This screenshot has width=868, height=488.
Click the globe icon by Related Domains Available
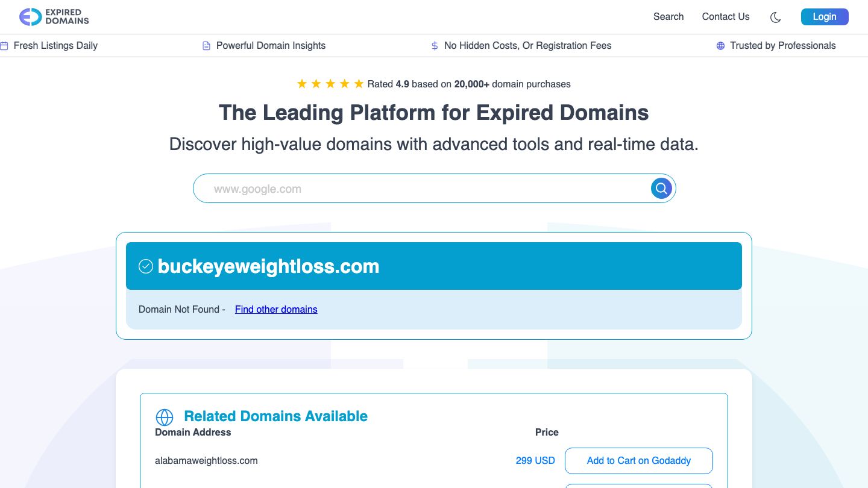point(165,417)
